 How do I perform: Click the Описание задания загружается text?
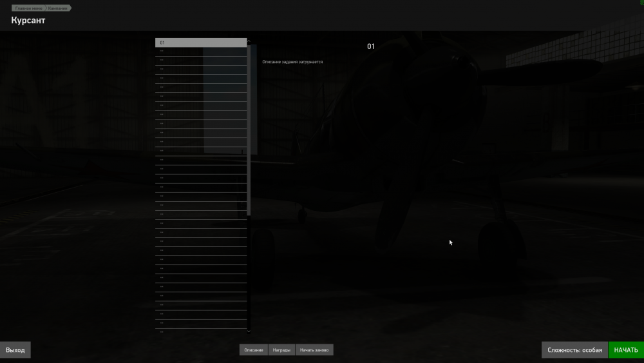click(292, 62)
